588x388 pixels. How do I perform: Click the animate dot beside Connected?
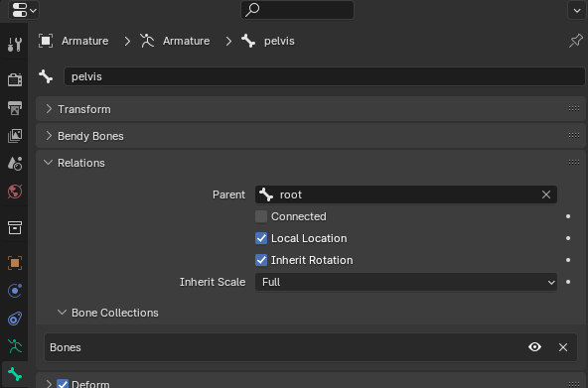pyautogui.click(x=568, y=216)
